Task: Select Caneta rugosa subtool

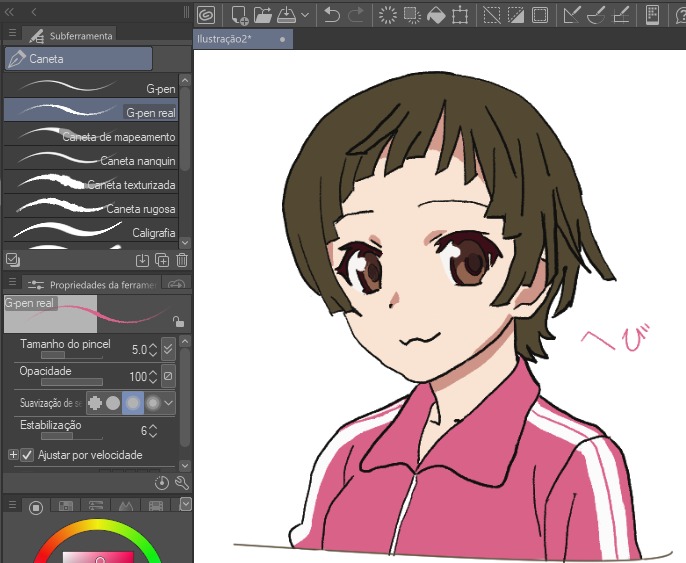Action: coord(91,206)
